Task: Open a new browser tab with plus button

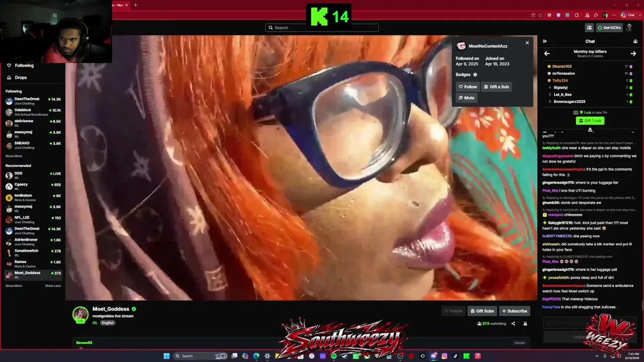Action: pyautogui.click(x=135, y=5)
